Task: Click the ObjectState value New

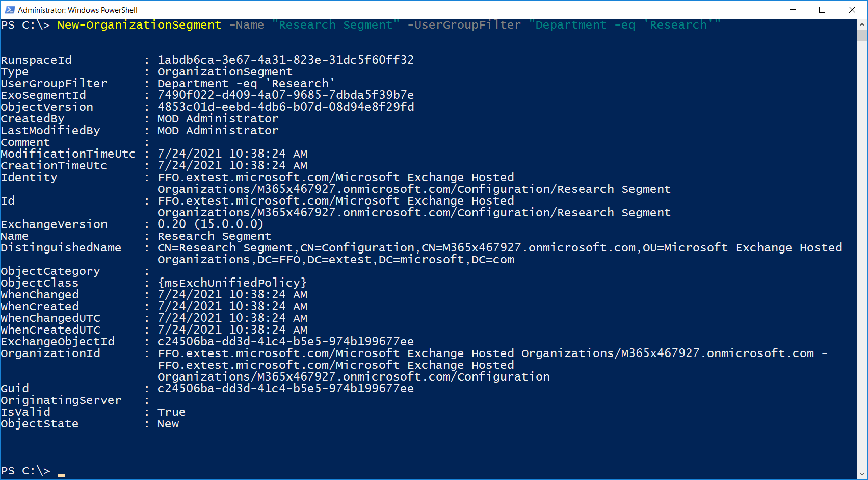Action: (x=168, y=424)
